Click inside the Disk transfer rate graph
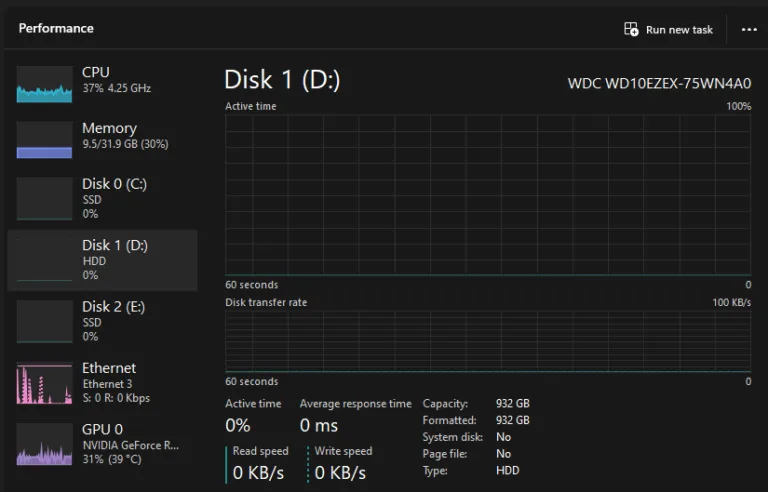This screenshot has height=492, width=768. tap(488, 342)
